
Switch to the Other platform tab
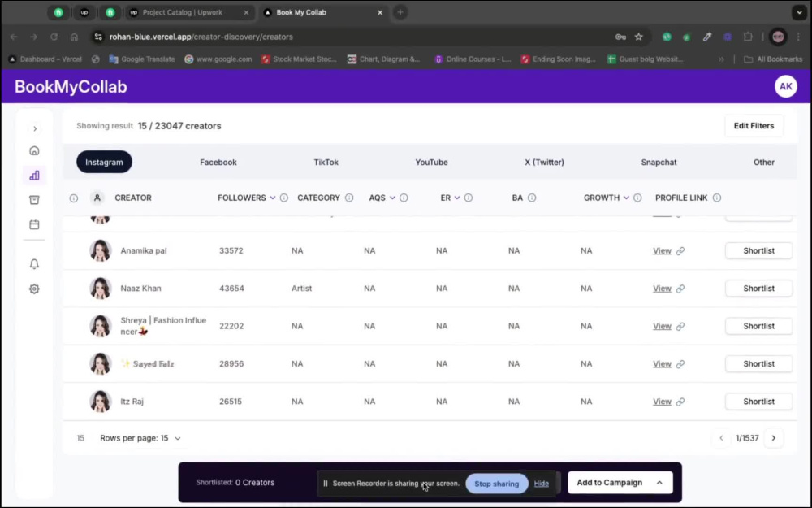764,163
